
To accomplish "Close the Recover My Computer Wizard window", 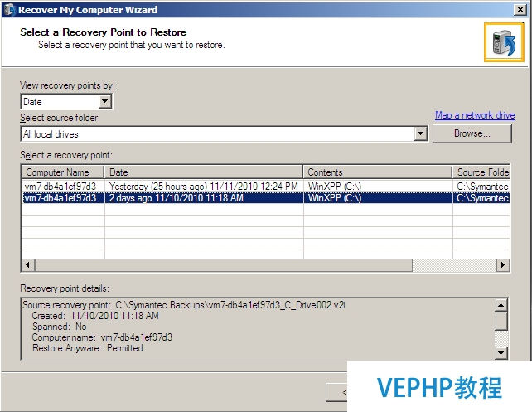I will (x=520, y=9).
